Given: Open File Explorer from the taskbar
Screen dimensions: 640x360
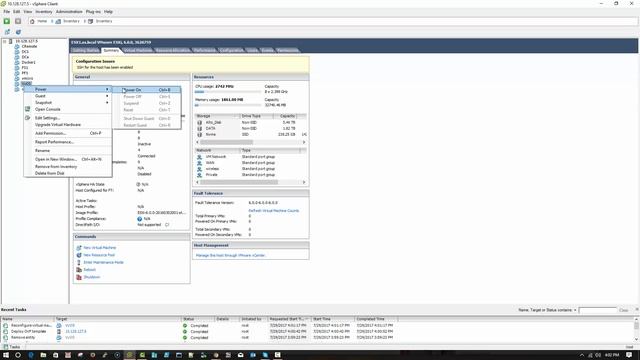Looking at the screenshot, I should tap(43, 355).
